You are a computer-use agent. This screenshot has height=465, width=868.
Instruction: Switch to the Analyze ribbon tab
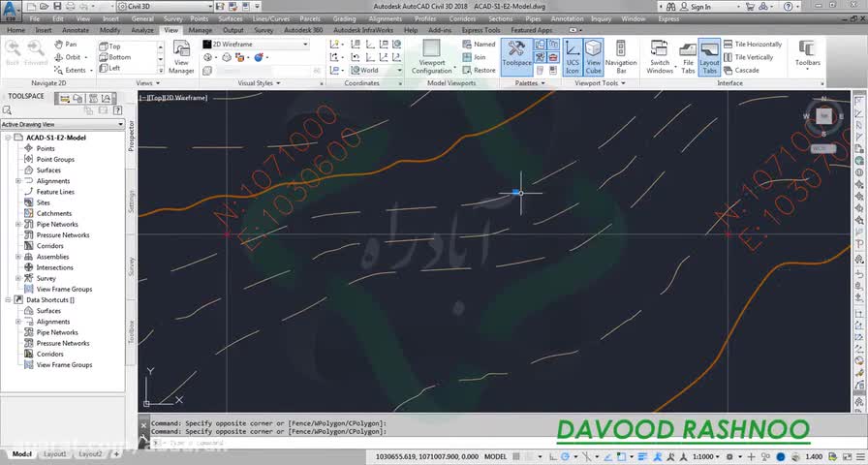point(142,30)
